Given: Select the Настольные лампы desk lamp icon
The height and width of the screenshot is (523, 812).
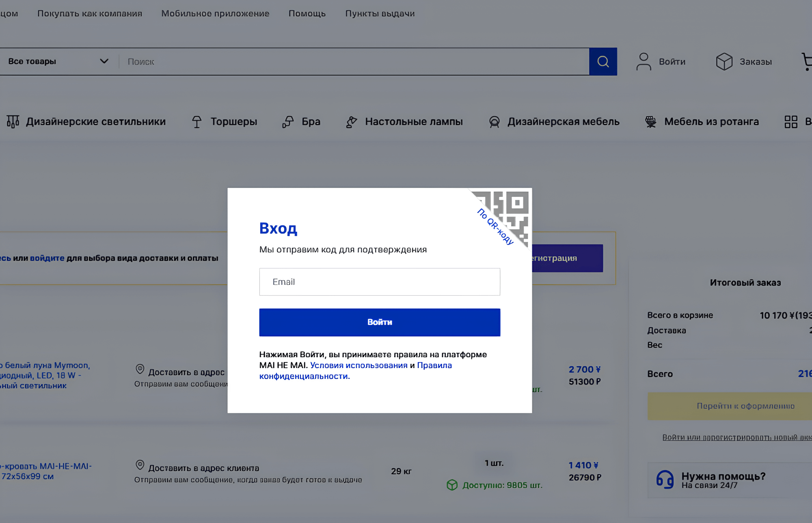Looking at the screenshot, I should [x=351, y=121].
